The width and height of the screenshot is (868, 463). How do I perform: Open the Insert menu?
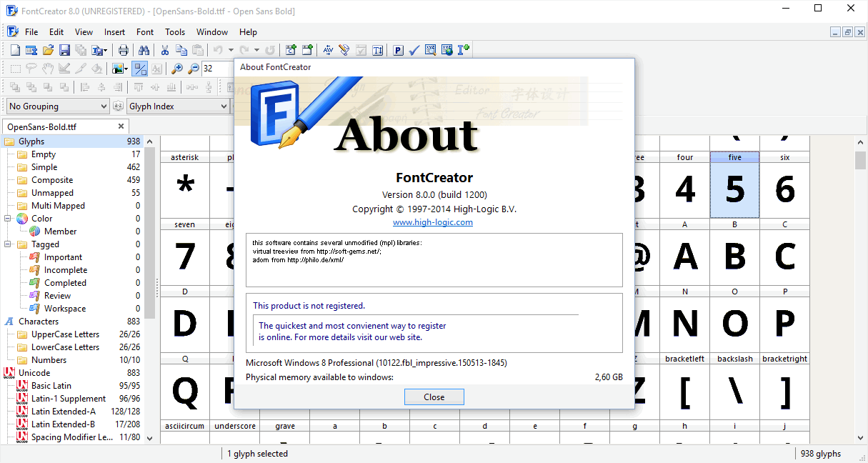[114, 32]
